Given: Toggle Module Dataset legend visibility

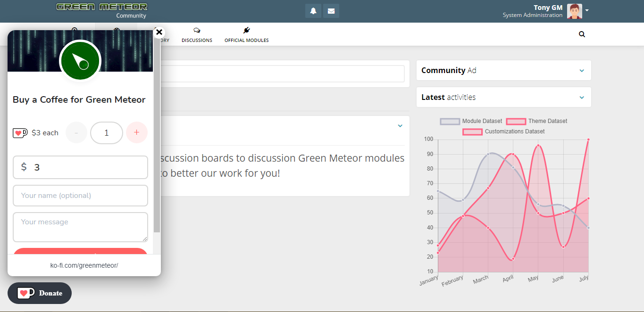Looking at the screenshot, I should click(471, 121).
